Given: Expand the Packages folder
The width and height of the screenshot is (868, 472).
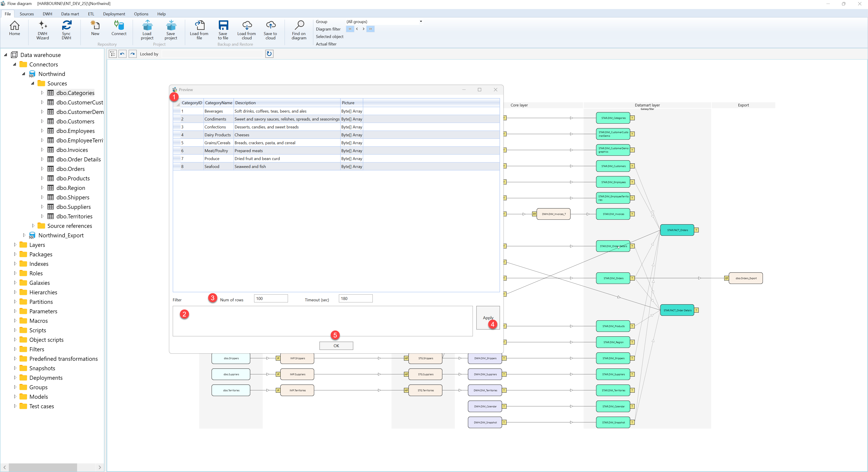Looking at the screenshot, I should 15,254.
